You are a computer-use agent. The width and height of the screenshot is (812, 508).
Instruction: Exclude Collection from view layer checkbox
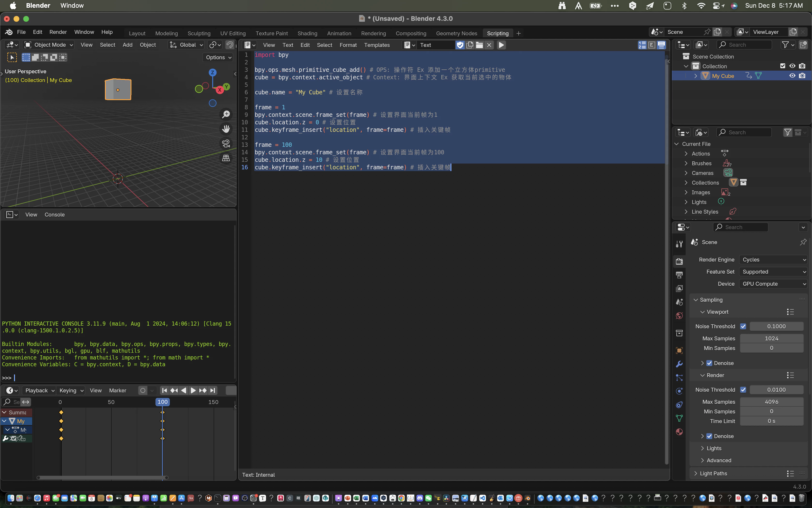point(783,66)
